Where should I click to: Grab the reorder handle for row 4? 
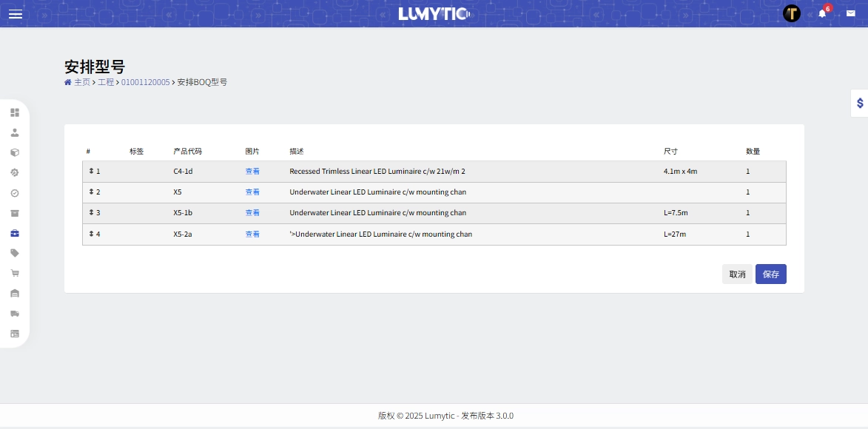(92, 234)
